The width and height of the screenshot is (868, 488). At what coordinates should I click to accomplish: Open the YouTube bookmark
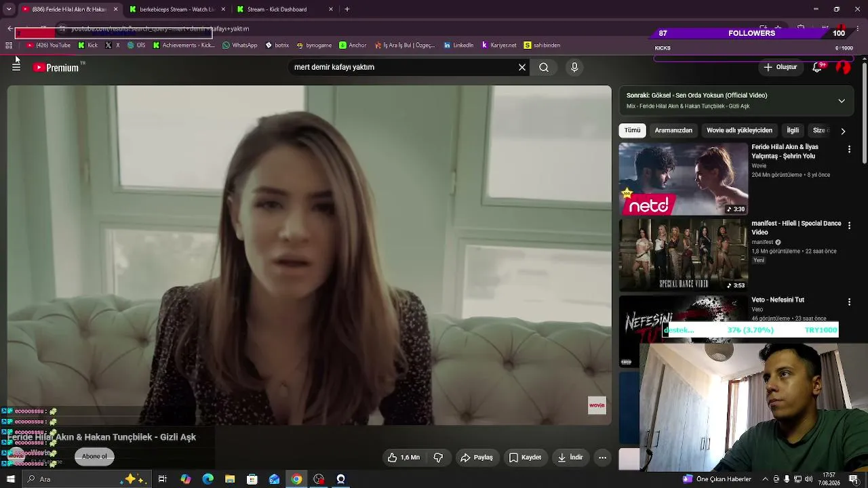[x=48, y=45]
